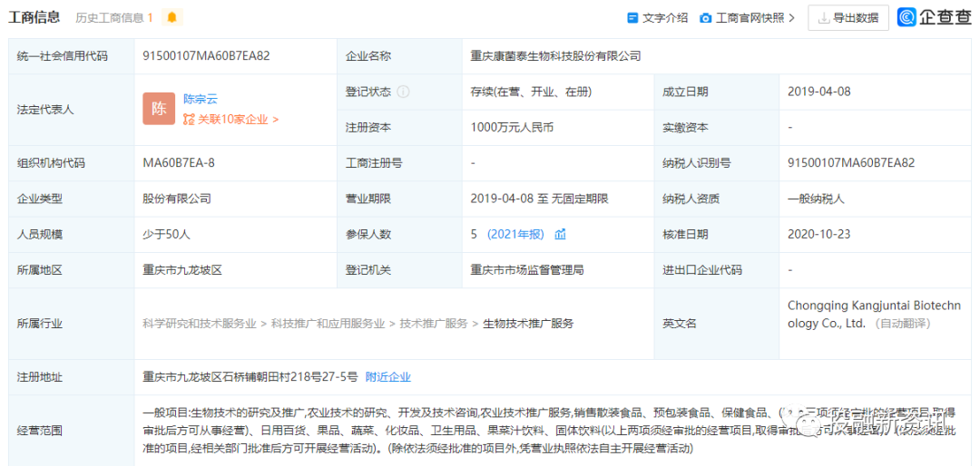980x466 pixels.
Task: Click registered capital 1000万元人民币
Action: tap(513, 128)
